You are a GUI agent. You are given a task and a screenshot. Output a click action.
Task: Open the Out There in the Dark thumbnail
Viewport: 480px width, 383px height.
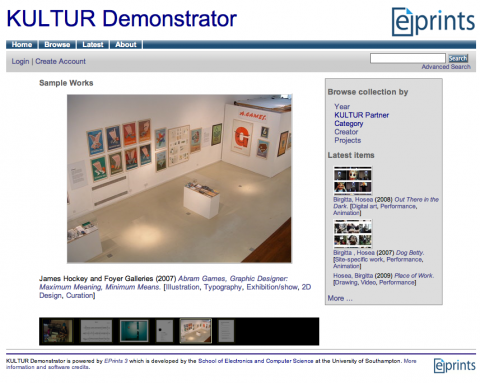(x=353, y=181)
